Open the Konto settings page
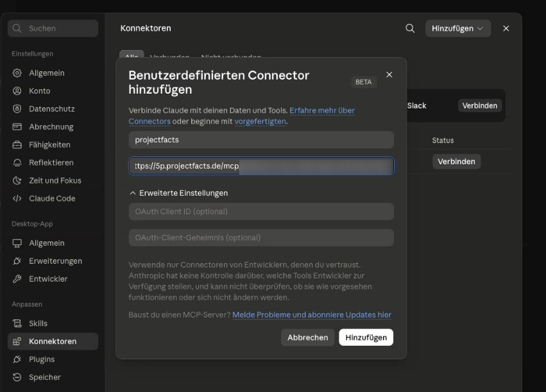Screen dimensions: 546x392 pyautogui.click(x=39, y=91)
